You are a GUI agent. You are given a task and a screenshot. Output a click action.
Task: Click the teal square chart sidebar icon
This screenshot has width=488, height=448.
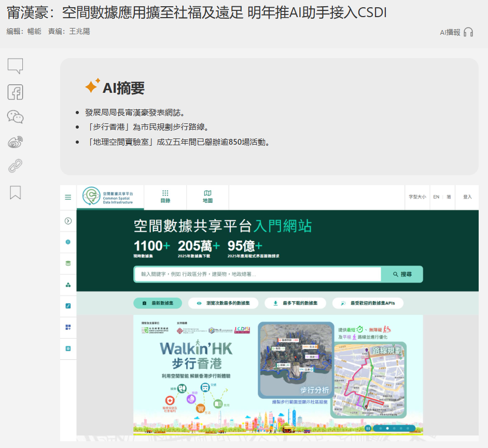pos(68,306)
